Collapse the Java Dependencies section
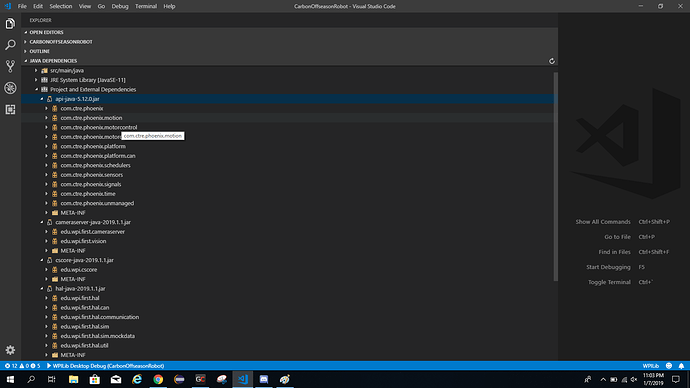This screenshot has height=388, width=690. [290, 61]
